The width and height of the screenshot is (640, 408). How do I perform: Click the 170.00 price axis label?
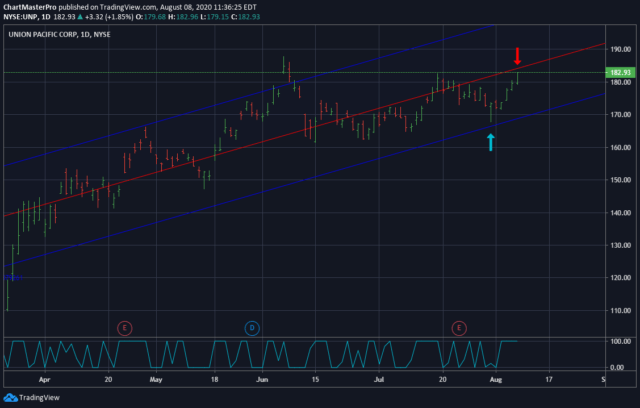tap(620, 115)
